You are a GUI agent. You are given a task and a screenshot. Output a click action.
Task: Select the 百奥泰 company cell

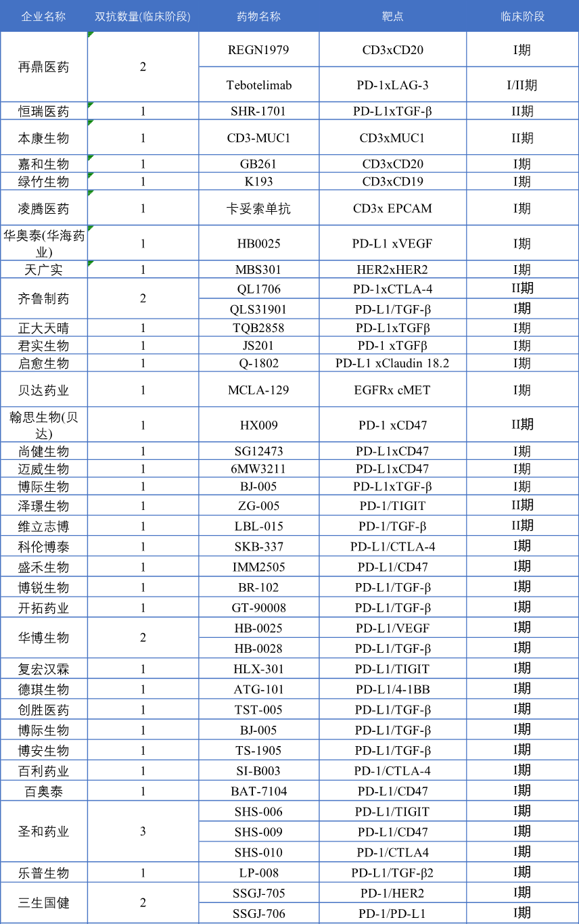[44, 790]
